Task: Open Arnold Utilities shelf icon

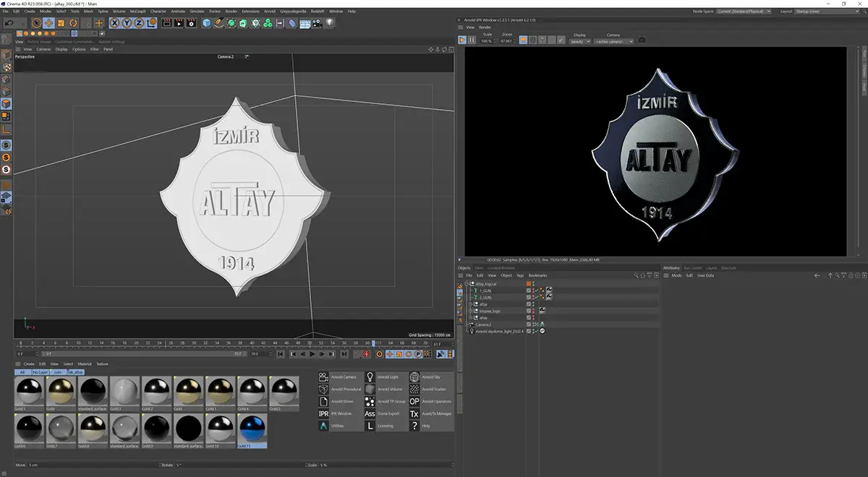Action: pos(323,426)
